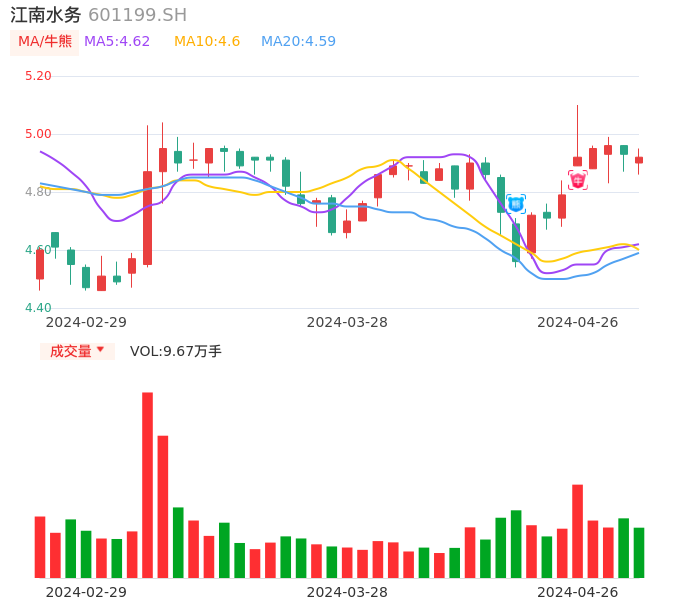The image size is (686, 606).
Task: Click 2024-02-29 date below the candlestick chart
Action: (x=86, y=322)
